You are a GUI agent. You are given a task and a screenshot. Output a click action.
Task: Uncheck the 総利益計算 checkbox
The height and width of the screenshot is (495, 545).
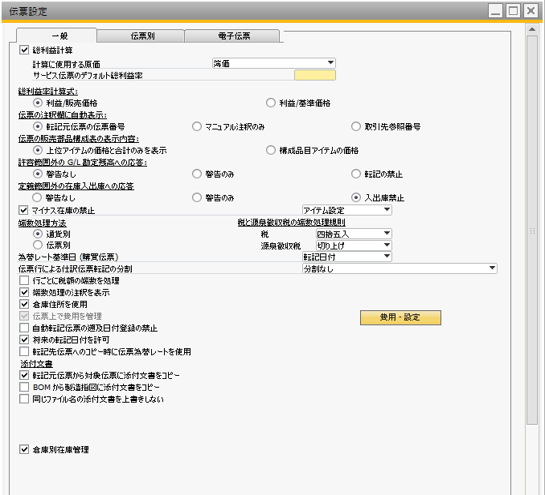click(24, 50)
